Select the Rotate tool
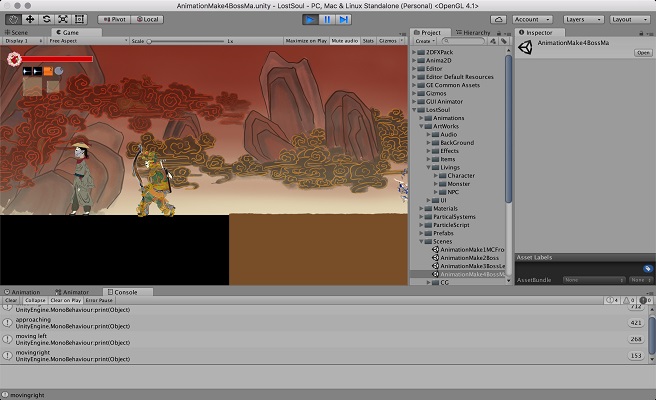Image resolution: width=656 pixels, height=400 pixels. coord(46,19)
